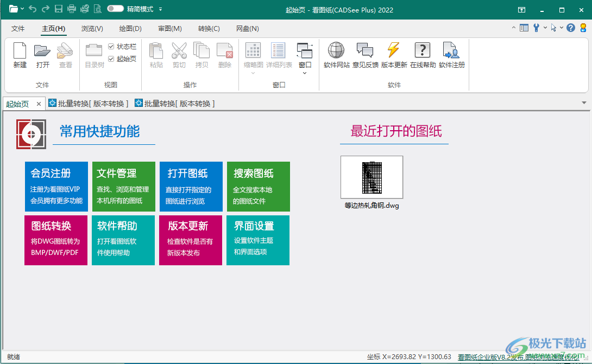
Task: Close the 起始页 tab
Action: (x=39, y=104)
